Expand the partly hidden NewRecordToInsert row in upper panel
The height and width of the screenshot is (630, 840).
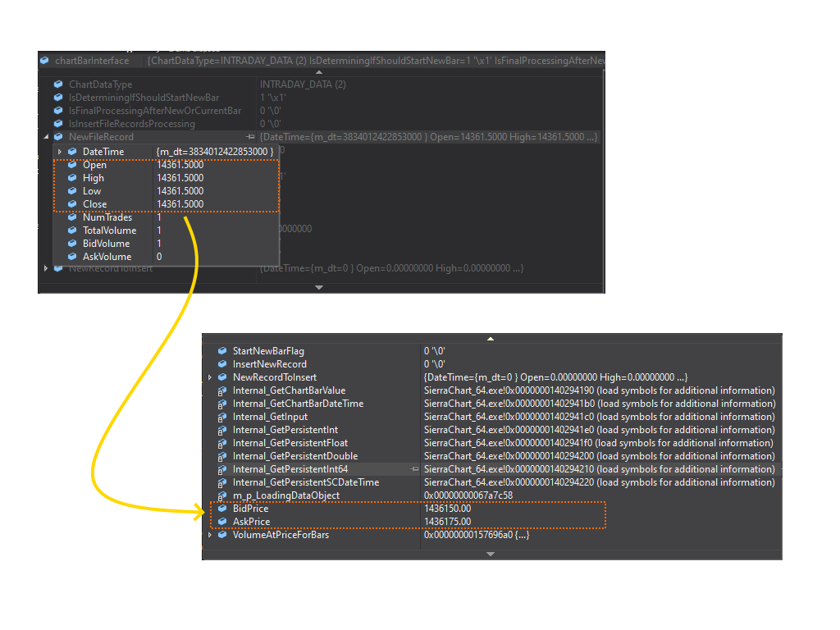pyautogui.click(x=46, y=268)
